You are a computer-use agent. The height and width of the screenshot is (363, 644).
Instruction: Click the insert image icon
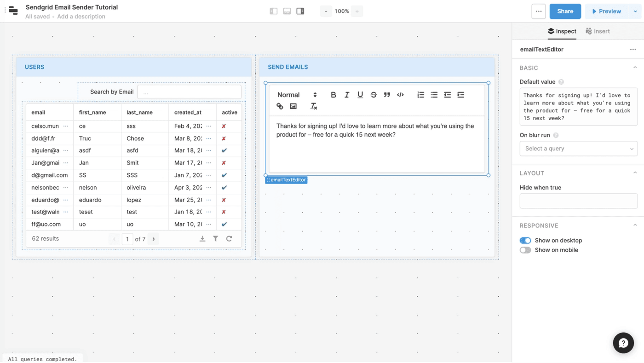[293, 106]
